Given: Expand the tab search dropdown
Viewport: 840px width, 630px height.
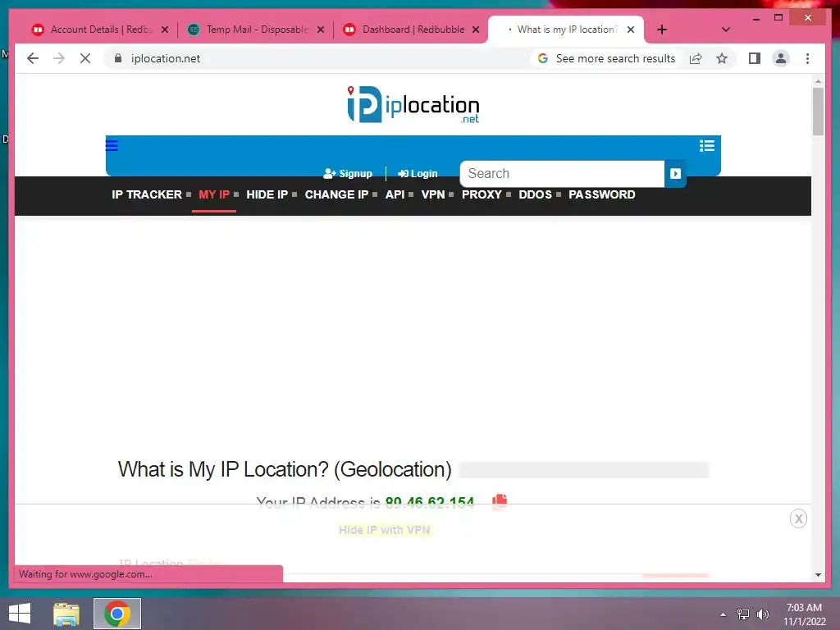Looking at the screenshot, I should [x=725, y=30].
